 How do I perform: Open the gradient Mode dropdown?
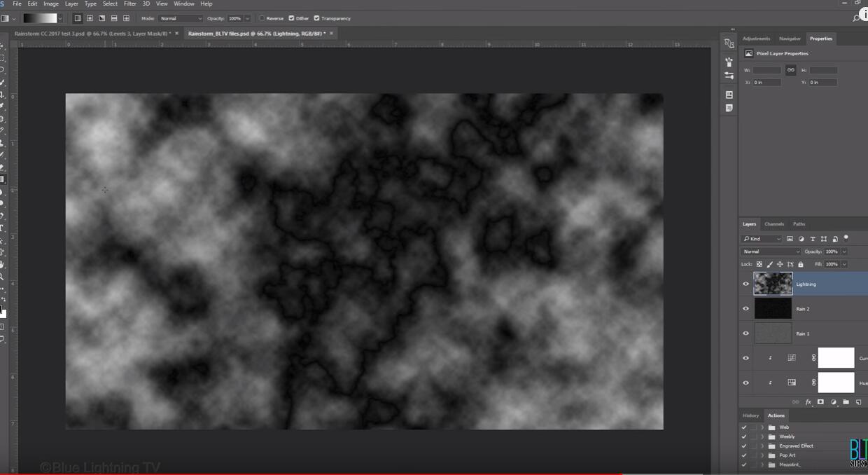pyautogui.click(x=180, y=18)
